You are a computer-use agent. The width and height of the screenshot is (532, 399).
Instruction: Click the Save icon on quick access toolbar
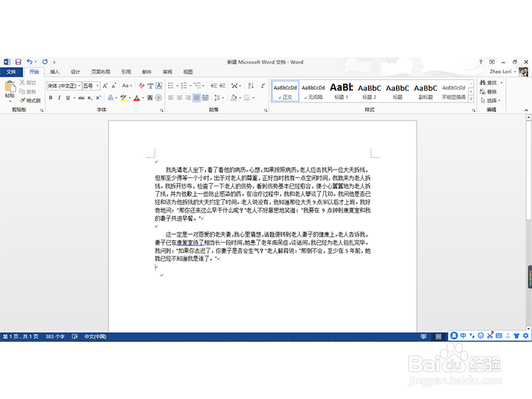18,62
